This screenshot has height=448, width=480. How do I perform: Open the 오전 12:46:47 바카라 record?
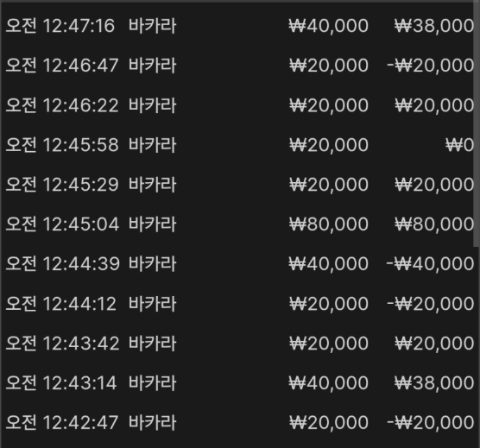pyautogui.click(x=239, y=66)
